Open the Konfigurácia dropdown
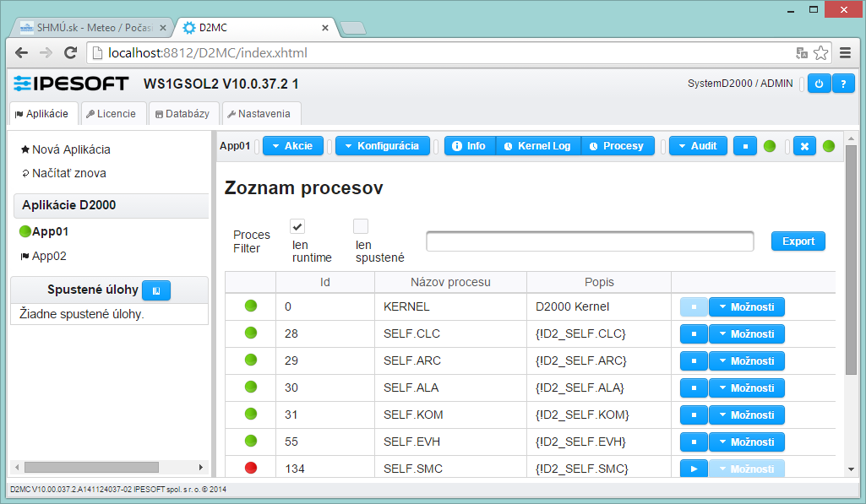This screenshot has width=866, height=504. 382,146
